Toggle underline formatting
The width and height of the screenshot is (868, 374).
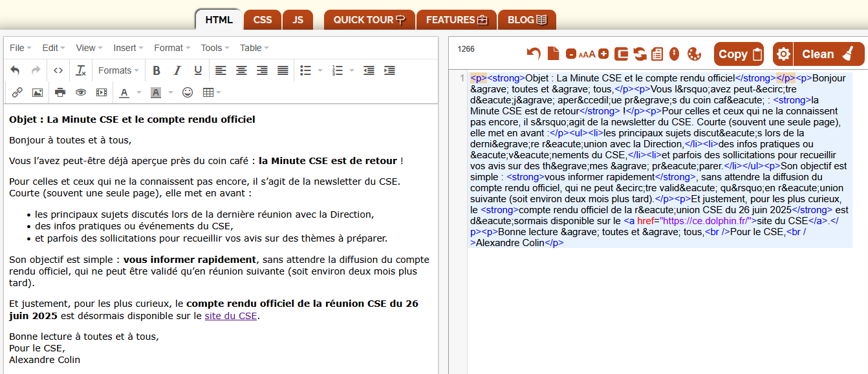[x=198, y=70]
